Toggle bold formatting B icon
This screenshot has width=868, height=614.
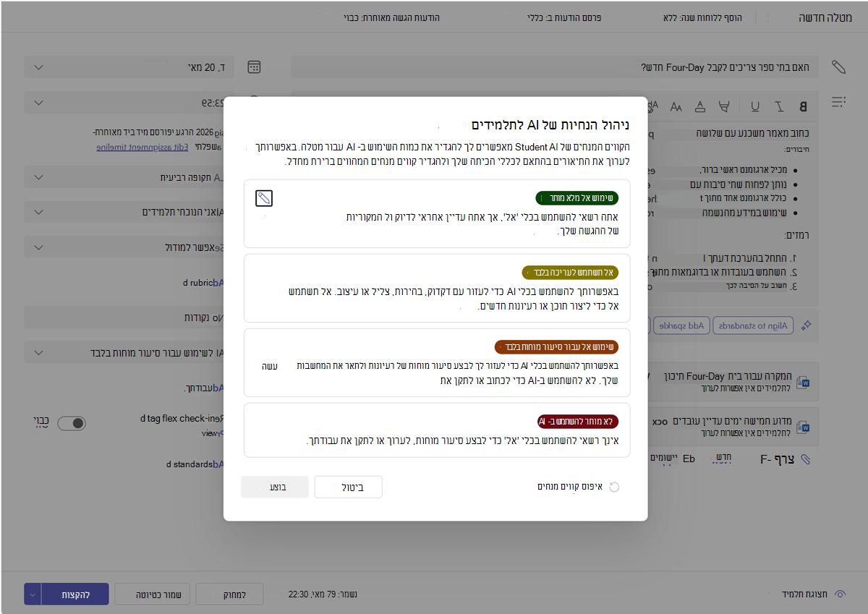pos(802,107)
